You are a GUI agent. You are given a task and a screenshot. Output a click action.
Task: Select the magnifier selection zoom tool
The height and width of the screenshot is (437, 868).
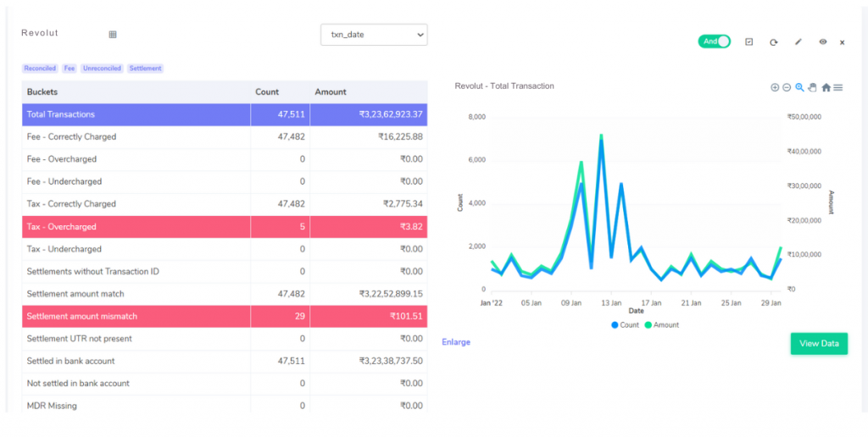799,87
